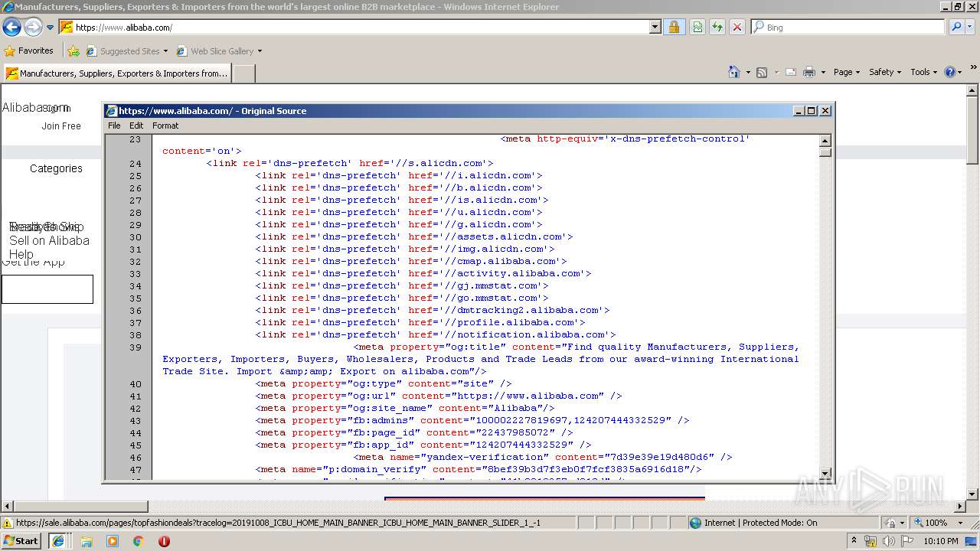Screen dimensions: 980x551
Task: Open the Tools menu in the command bar
Action: pyautogui.click(x=924, y=72)
